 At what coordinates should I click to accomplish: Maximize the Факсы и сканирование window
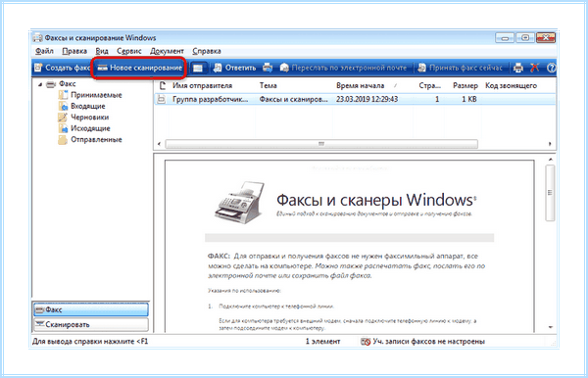click(525, 38)
